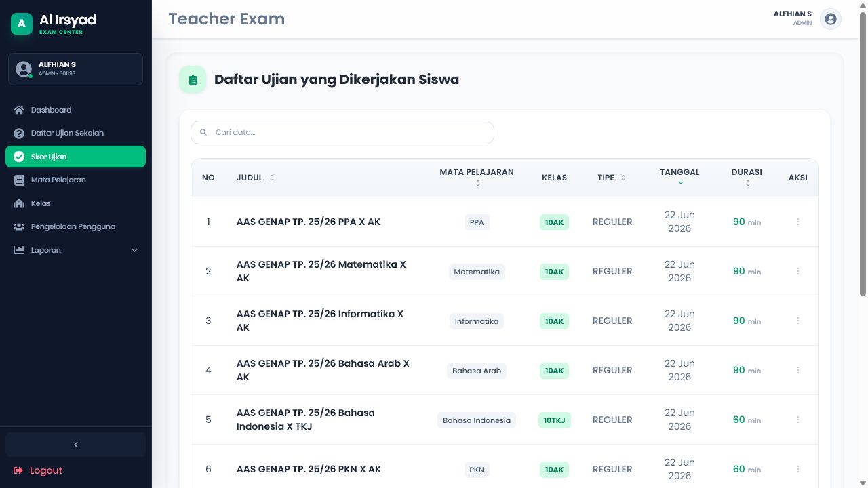The image size is (868, 488).
Task: Click the Bahasa Indonesia subject badge
Action: coord(477,420)
